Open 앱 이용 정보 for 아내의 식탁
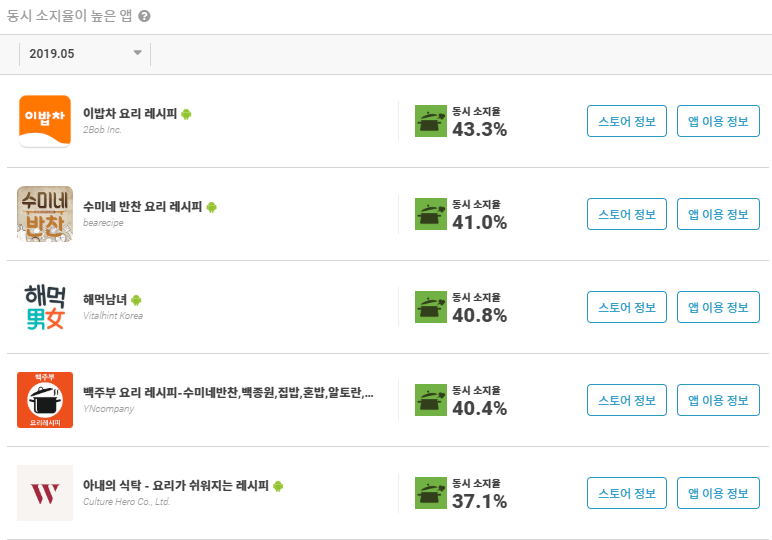 [x=718, y=493]
